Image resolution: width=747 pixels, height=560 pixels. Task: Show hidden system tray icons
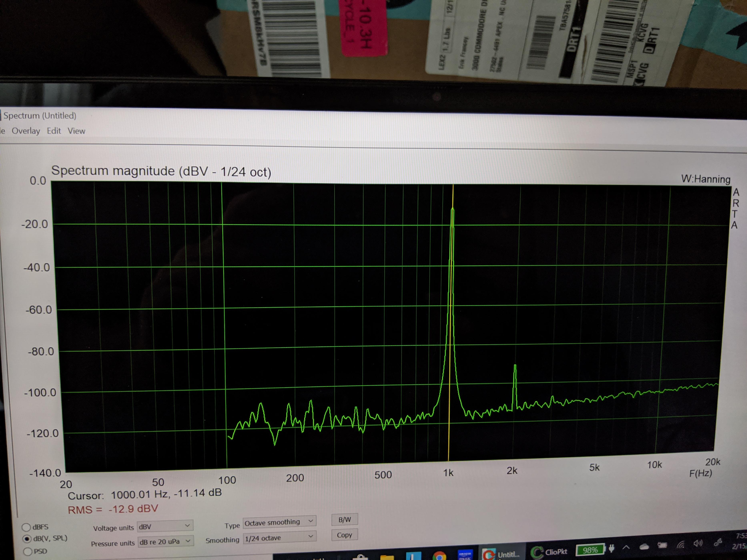click(x=626, y=547)
